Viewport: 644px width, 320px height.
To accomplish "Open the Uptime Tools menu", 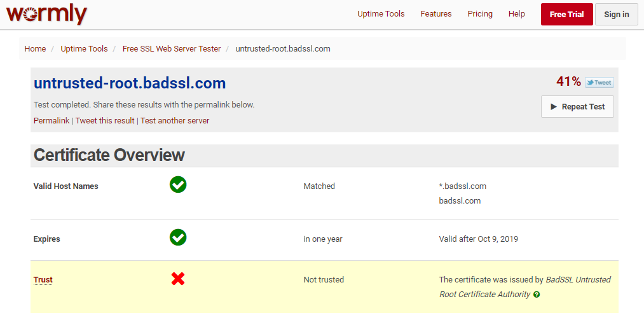I will click(x=381, y=14).
